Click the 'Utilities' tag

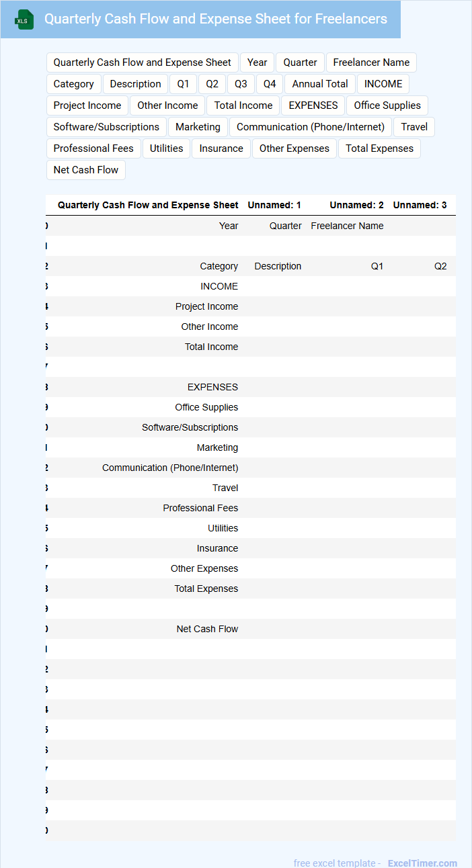(x=167, y=148)
